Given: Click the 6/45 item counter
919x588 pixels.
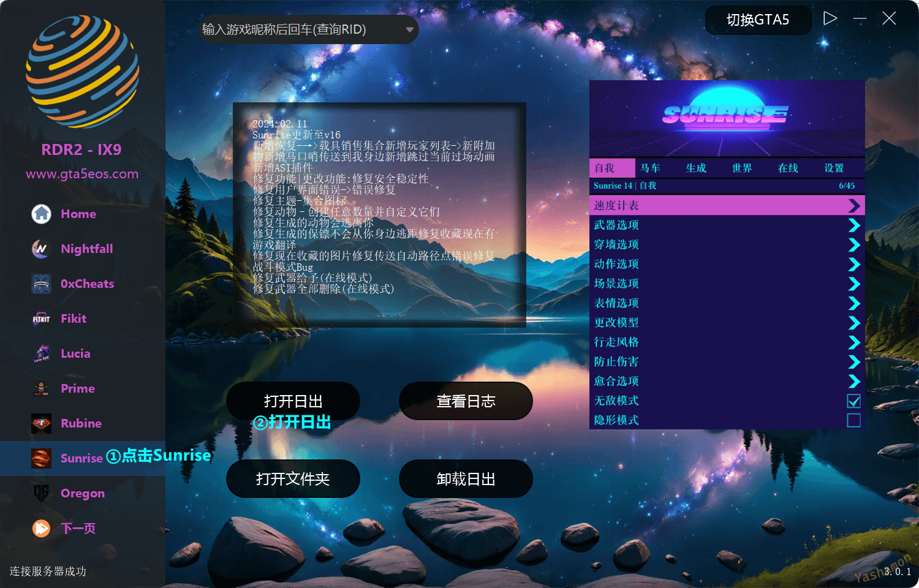Looking at the screenshot, I should (x=847, y=186).
